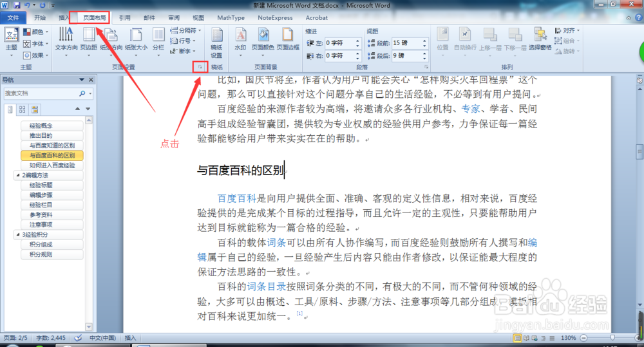
Task: Click the 130% zoom level button
Action: click(x=569, y=338)
